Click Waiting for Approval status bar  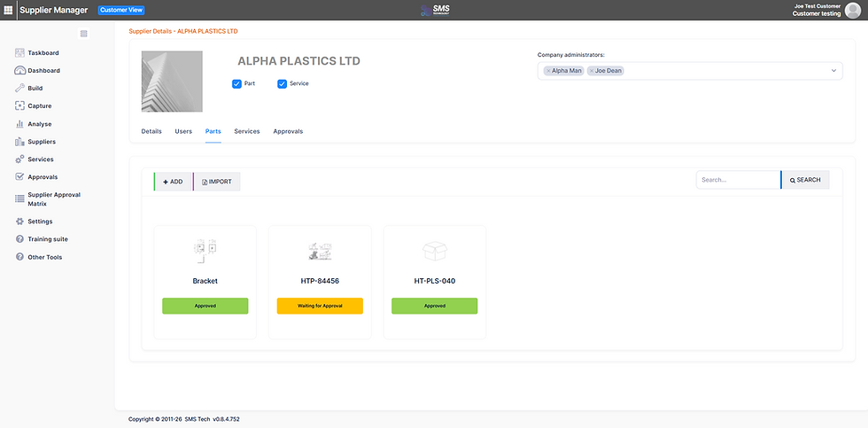[x=320, y=306]
